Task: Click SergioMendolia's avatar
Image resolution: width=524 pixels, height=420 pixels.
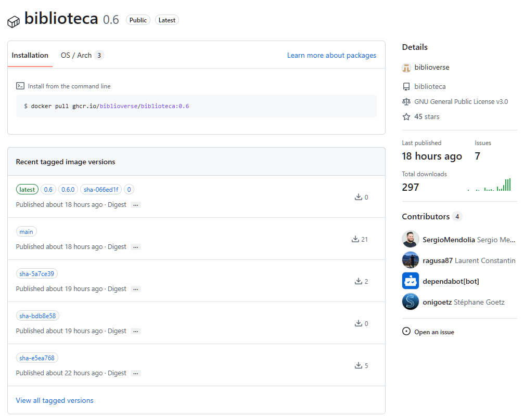Action: tap(410, 240)
